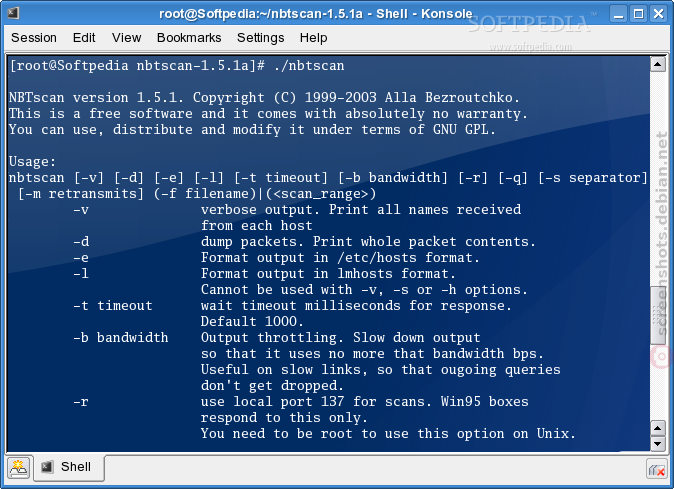Select the Shell session tab
Screen dimensions: 674x489
coord(69,467)
